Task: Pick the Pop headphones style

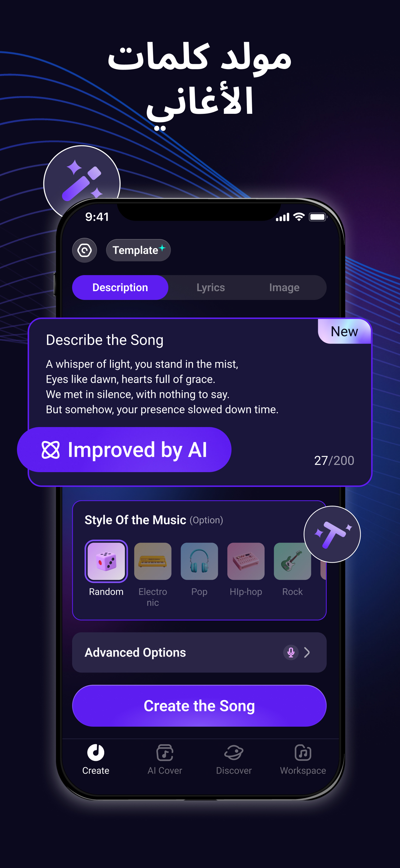Action: point(199,561)
